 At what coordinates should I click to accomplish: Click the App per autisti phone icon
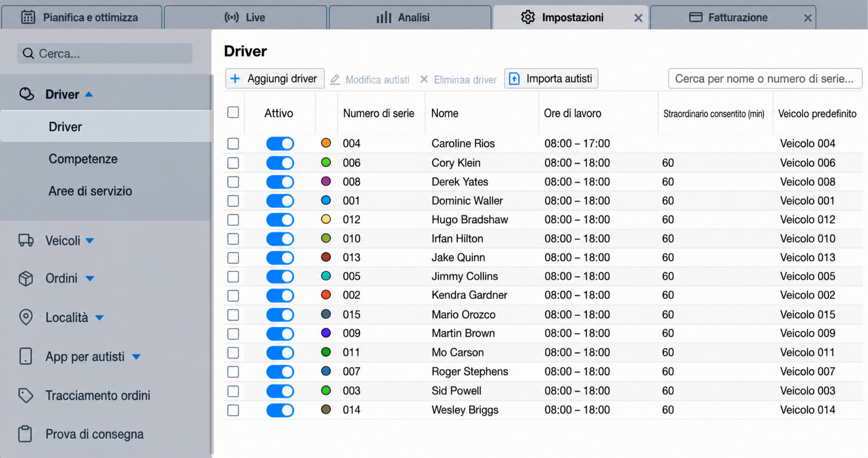pyautogui.click(x=26, y=356)
